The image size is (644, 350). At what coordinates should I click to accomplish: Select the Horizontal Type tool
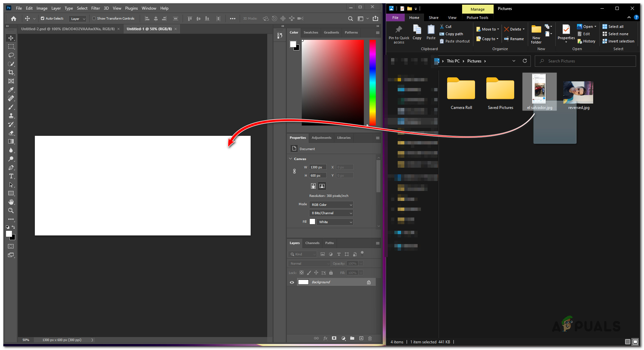(x=11, y=176)
